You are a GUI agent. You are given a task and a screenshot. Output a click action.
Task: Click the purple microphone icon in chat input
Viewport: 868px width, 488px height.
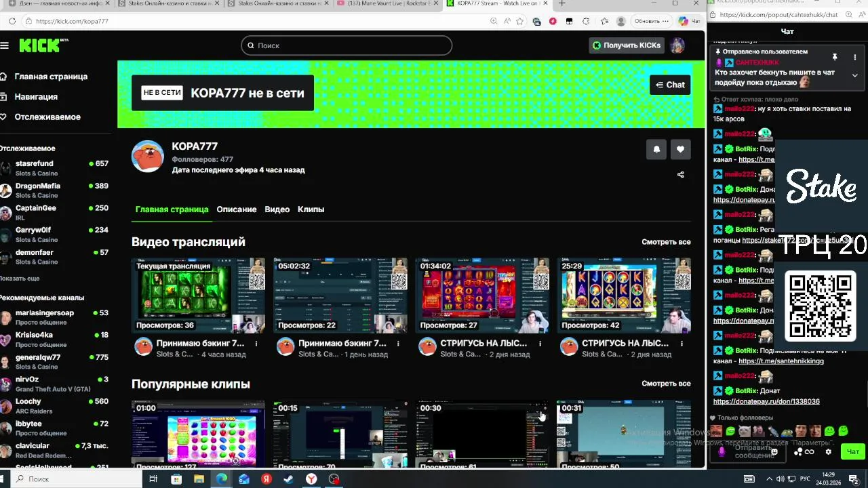tap(722, 451)
